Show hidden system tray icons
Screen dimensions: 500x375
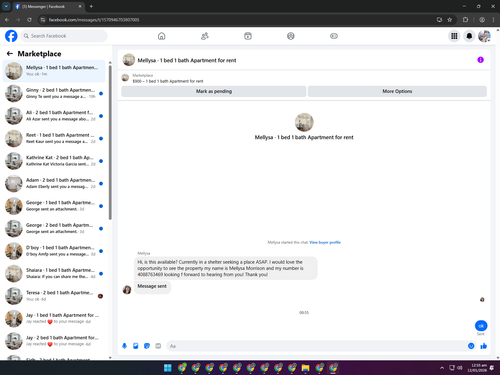tap(442, 368)
